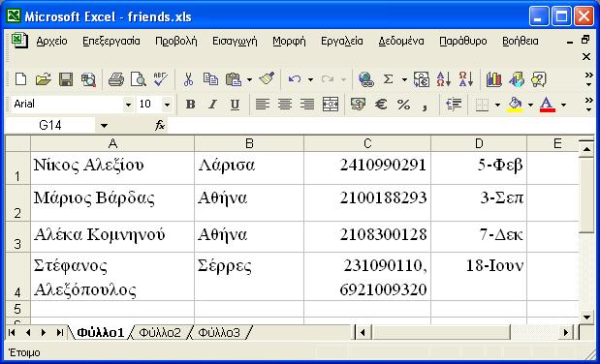
Task: Apply percent style formatting
Action: (403, 104)
